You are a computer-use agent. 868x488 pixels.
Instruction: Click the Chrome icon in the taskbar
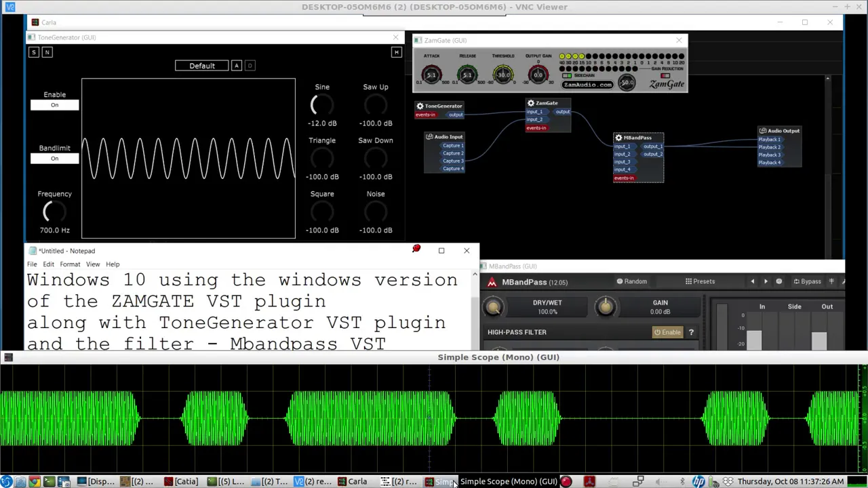[x=35, y=482]
